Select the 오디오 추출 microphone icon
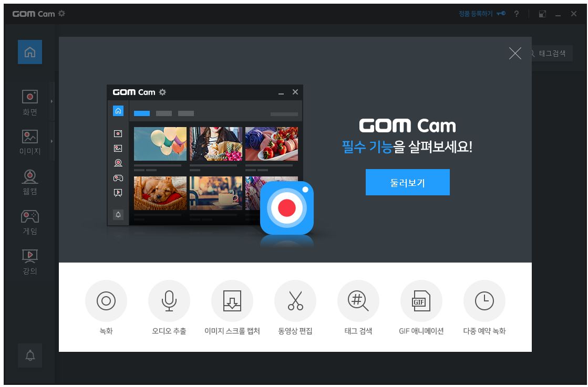Screen dimensions: 588x387 tap(169, 301)
